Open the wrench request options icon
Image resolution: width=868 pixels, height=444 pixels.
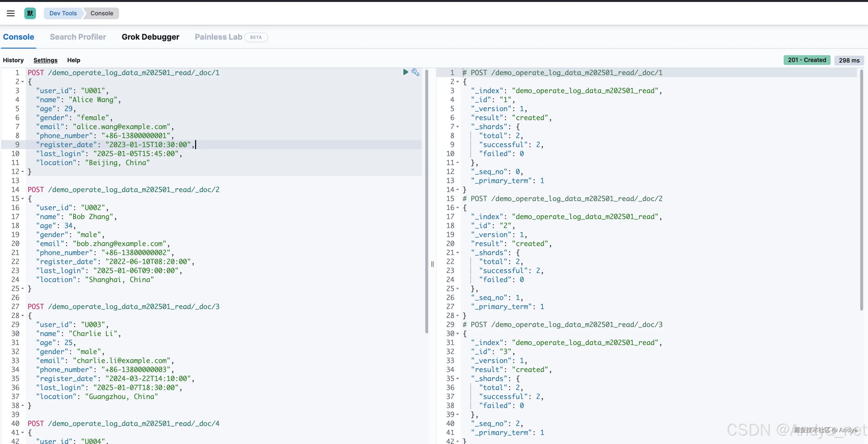(x=416, y=72)
